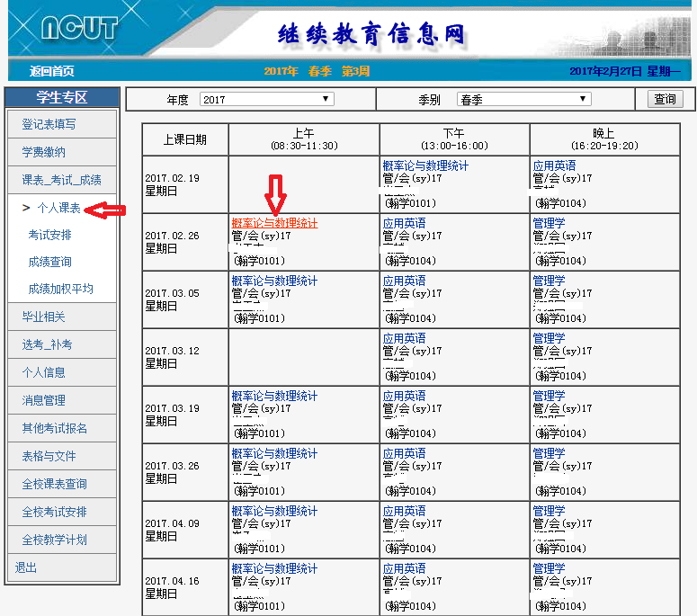Open 登记表填写 in sidebar menu

coord(49,124)
